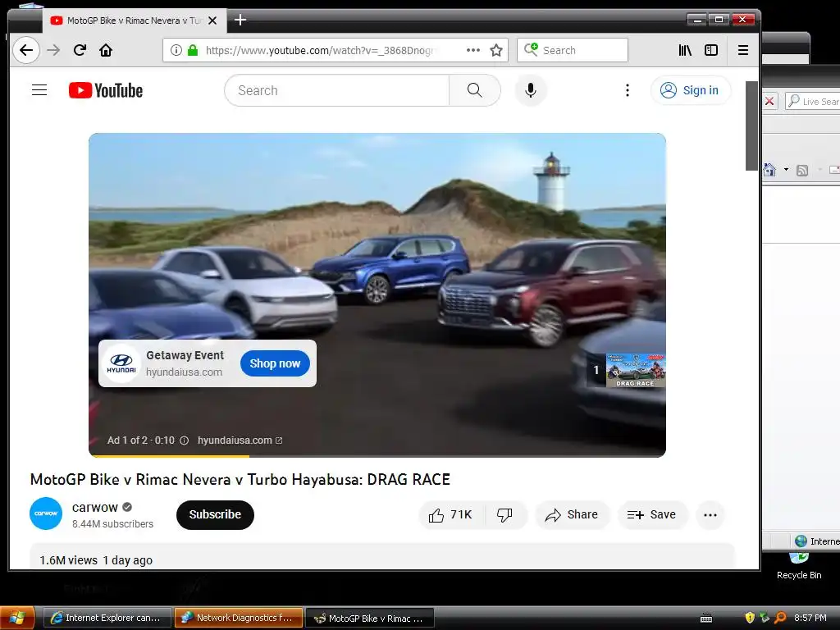Image resolution: width=840 pixels, height=630 pixels.
Task: Open hyundaiusa.com link in ad card
Action: 184,372
